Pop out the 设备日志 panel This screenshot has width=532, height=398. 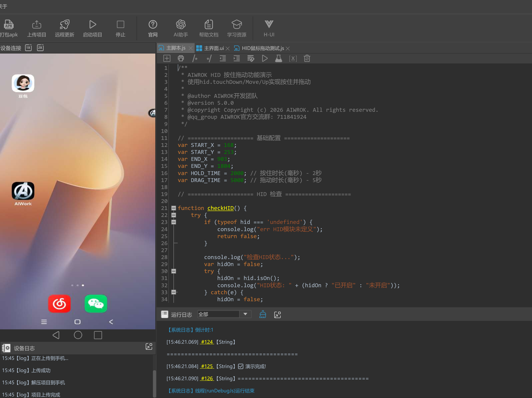[149, 347]
